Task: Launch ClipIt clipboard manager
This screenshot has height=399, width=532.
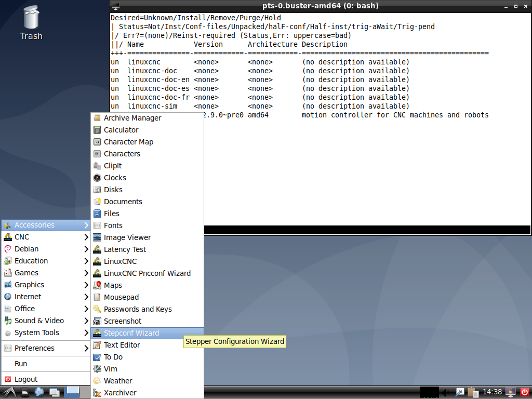Action: (147, 166)
